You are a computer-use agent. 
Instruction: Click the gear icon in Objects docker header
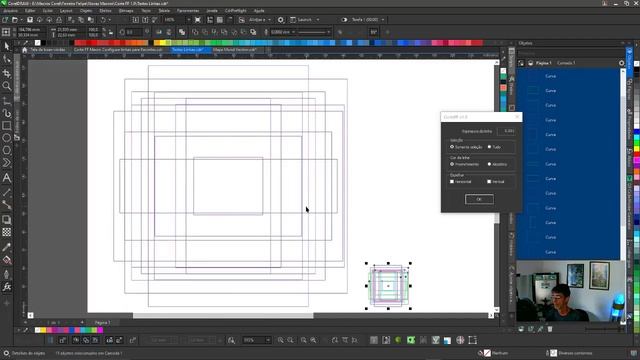tap(621, 63)
